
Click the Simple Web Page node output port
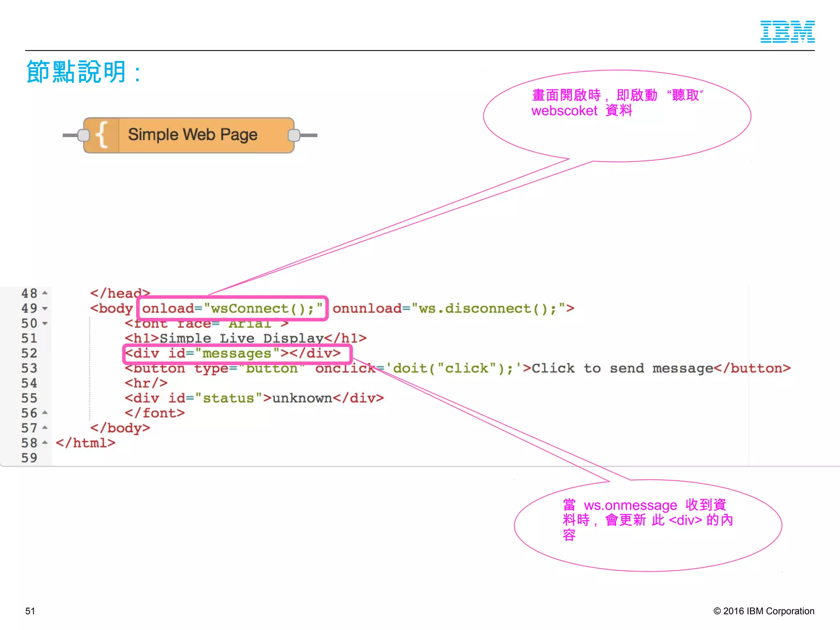click(x=294, y=135)
